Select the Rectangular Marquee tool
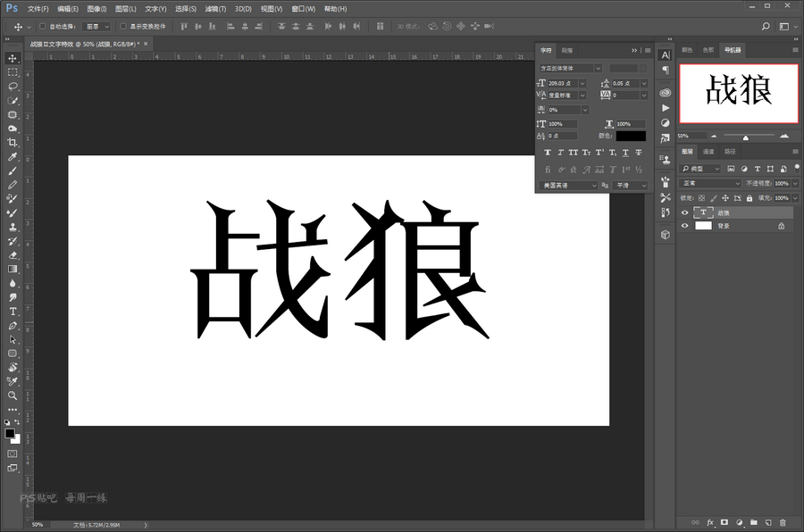 point(13,72)
